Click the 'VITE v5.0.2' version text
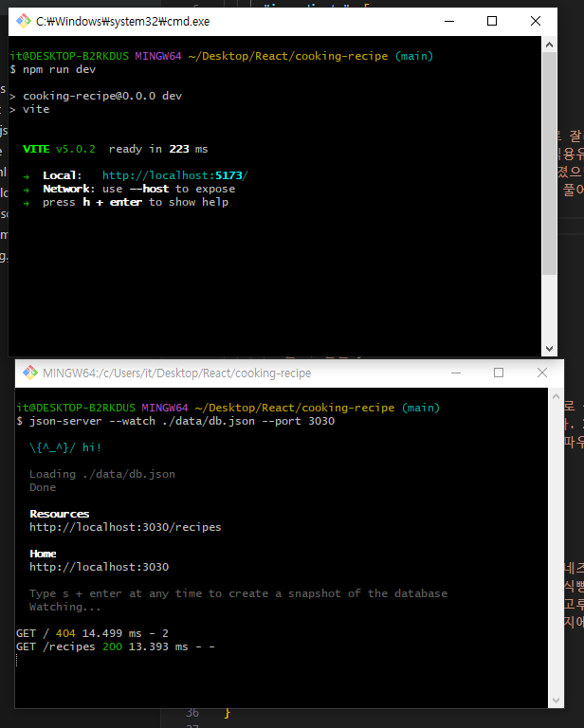The image size is (584, 728). tap(59, 149)
